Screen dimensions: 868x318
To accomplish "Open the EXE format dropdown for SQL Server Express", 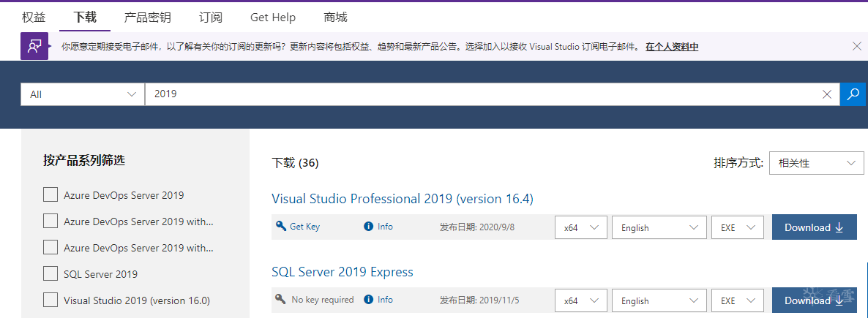I will coord(737,301).
